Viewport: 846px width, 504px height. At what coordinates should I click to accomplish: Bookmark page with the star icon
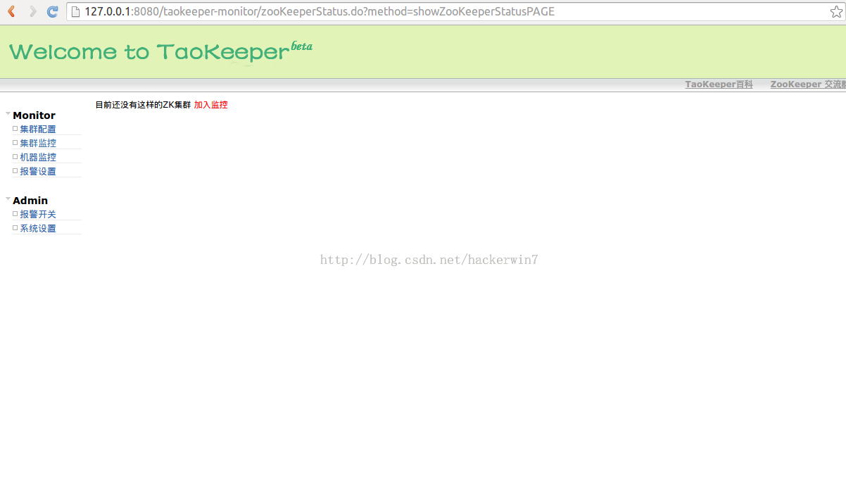[x=836, y=11]
